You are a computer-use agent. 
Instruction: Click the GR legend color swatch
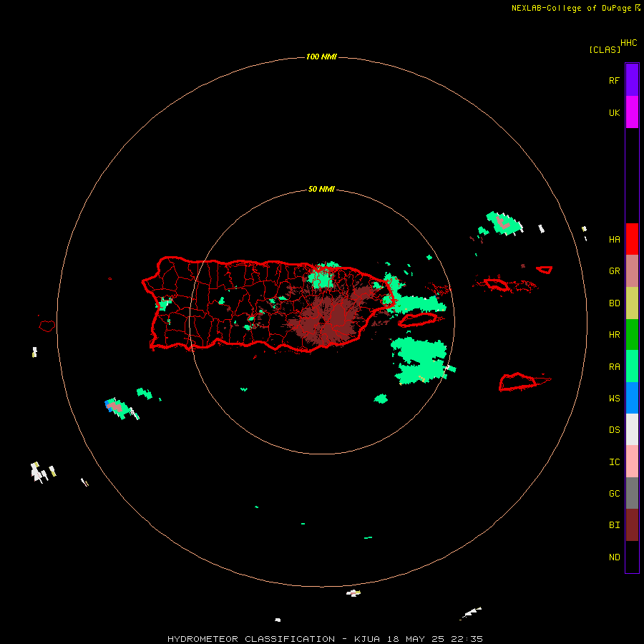(x=632, y=271)
